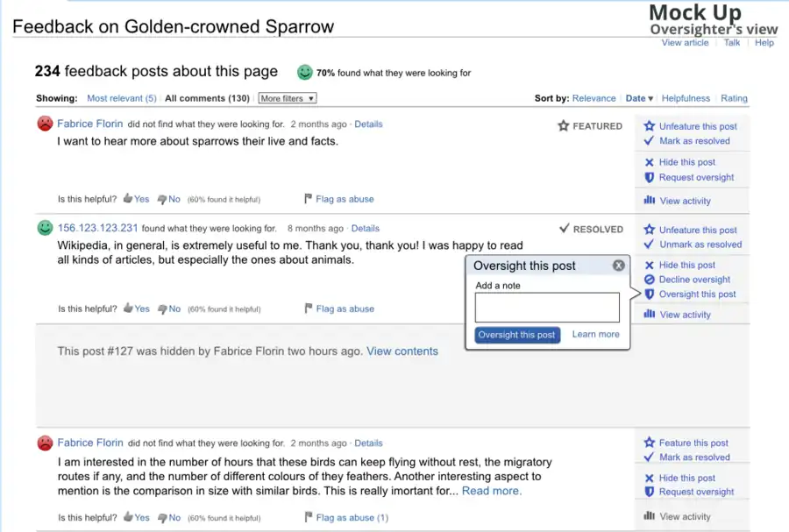The image size is (789, 532).
Task: Open the More filters dropdown
Action: [x=287, y=98]
